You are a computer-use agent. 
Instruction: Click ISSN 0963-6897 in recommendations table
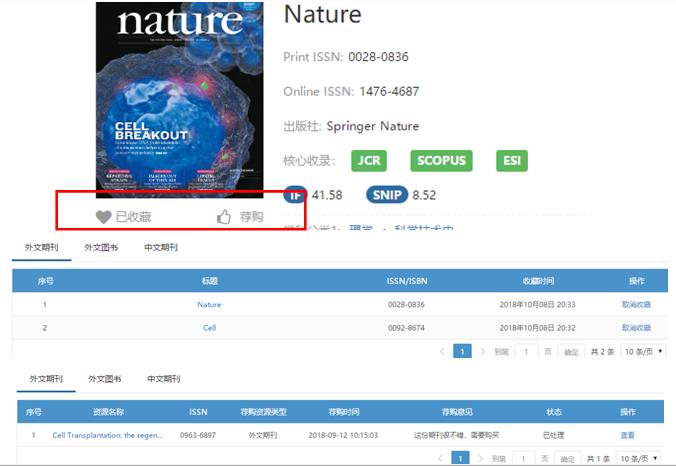(x=198, y=435)
